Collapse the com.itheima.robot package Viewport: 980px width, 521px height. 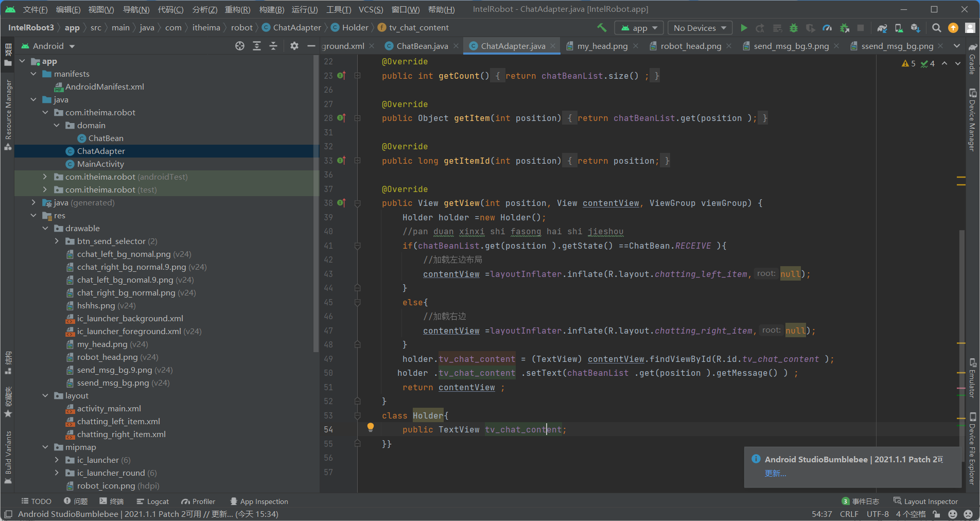point(45,112)
